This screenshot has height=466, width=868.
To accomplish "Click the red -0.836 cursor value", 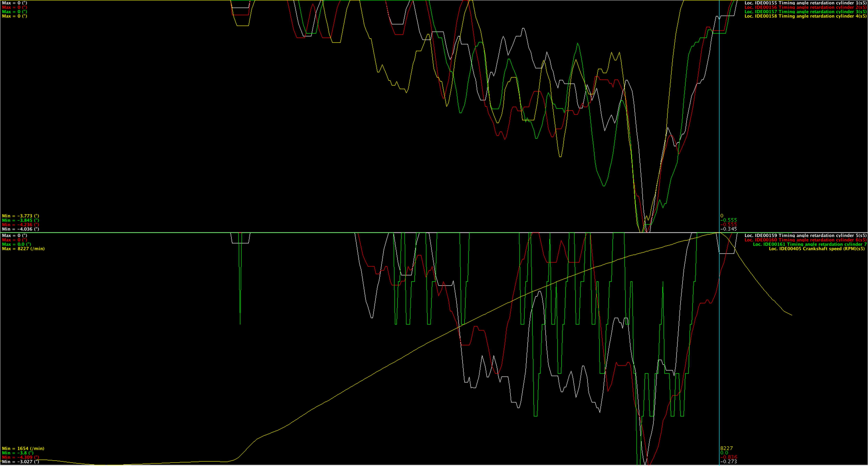I will pos(728,457).
